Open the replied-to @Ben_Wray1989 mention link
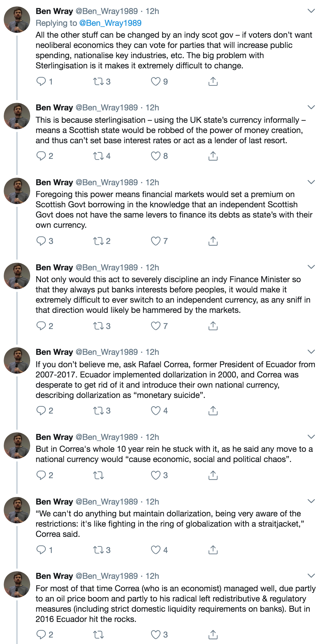The height and width of the screenshot is (644, 318). point(110,23)
